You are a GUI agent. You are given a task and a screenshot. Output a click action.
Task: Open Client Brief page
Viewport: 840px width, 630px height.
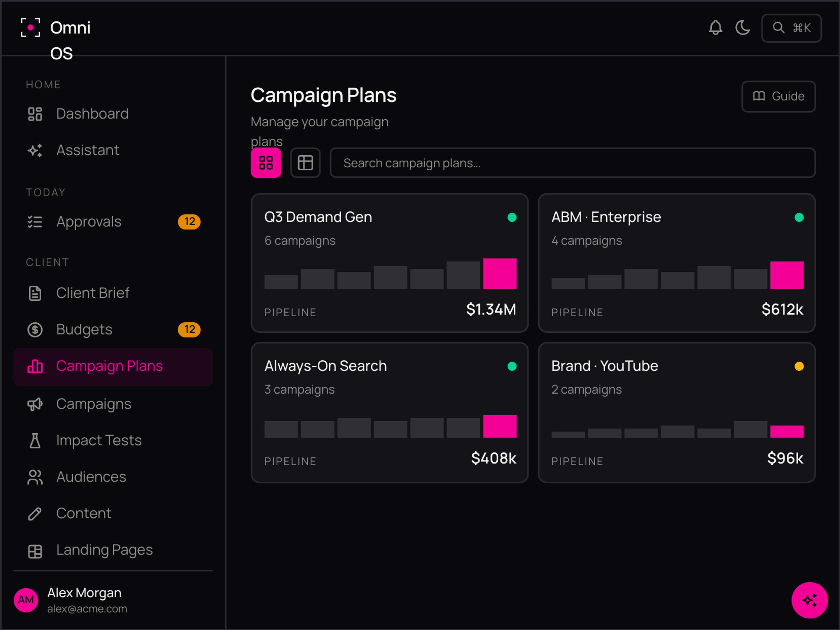click(113, 293)
